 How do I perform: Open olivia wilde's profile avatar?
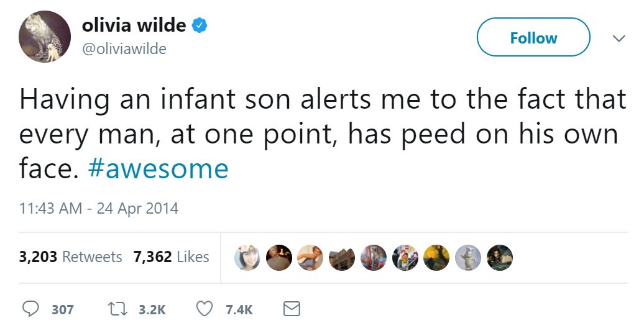(x=45, y=37)
